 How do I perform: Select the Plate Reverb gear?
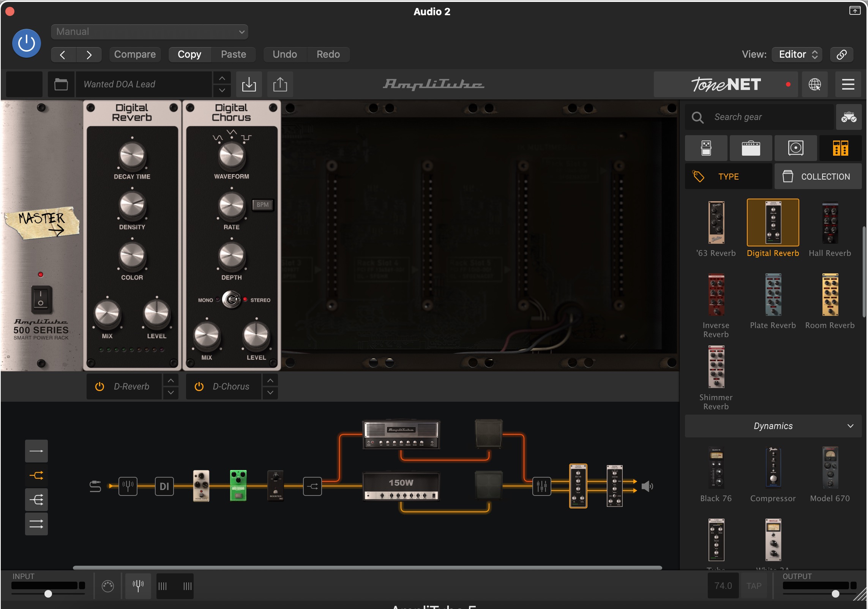coord(773,295)
